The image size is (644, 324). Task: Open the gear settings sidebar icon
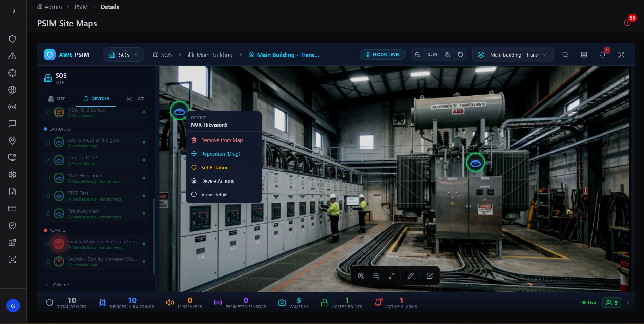pos(13,175)
